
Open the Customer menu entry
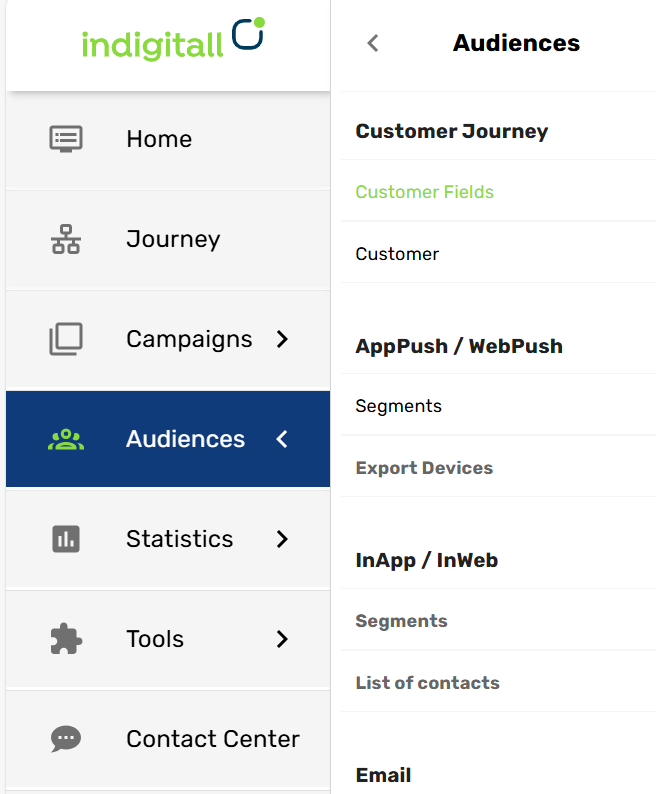[397, 254]
